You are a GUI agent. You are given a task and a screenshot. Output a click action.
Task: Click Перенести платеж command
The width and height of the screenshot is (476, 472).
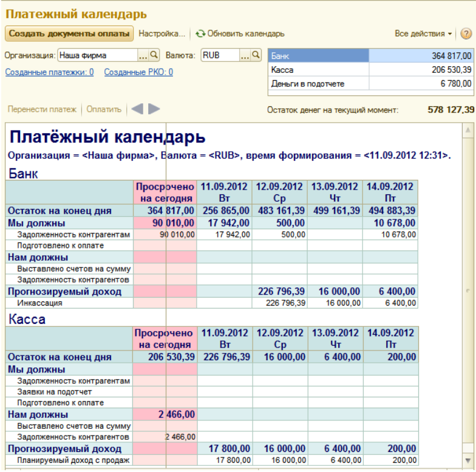pyautogui.click(x=42, y=109)
